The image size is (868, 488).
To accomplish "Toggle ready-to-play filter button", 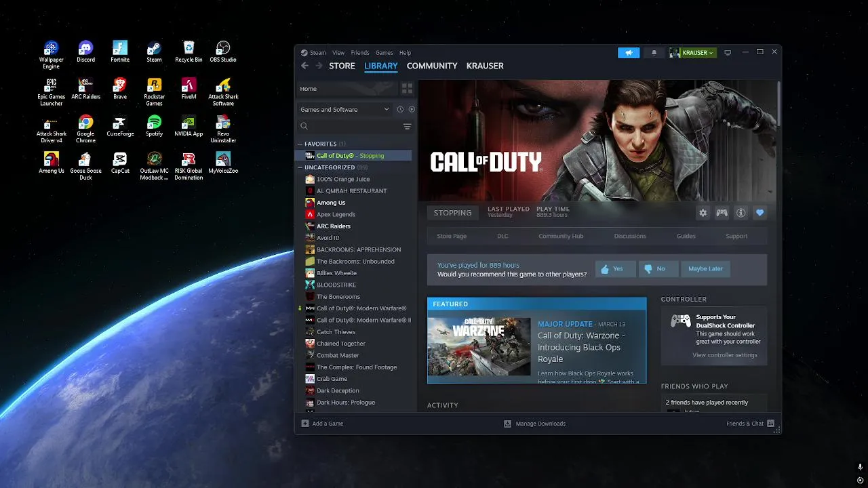I will pos(412,109).
